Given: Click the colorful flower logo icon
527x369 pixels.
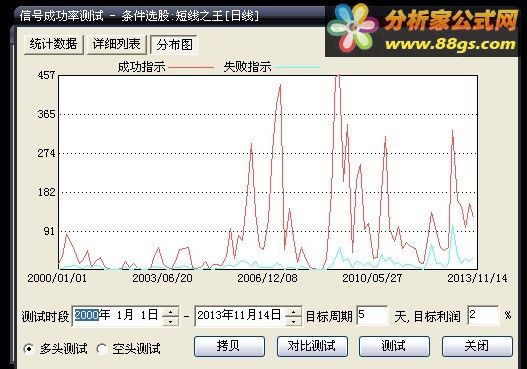Looking at the screenshot, I should (353, 27).
